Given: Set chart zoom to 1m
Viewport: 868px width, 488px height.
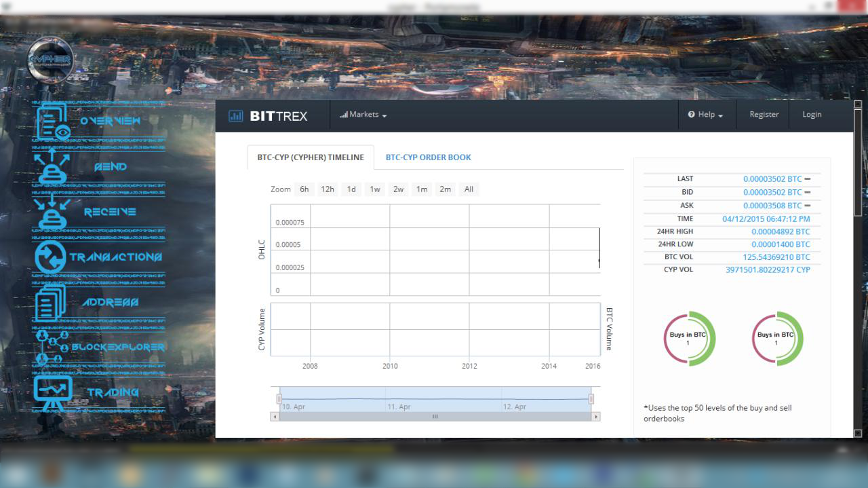Looking at the screenshot, I should [422, 189].
